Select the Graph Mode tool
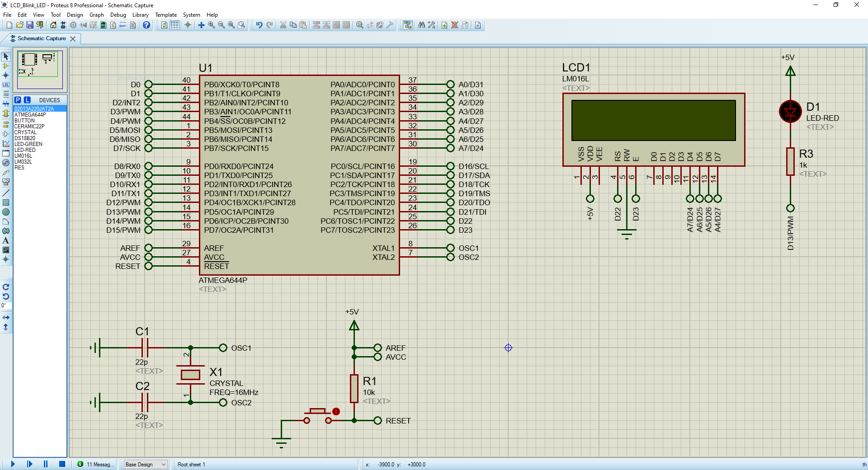Image resolution: width=868 pixels, height=470 pixels. coord(6,144)
